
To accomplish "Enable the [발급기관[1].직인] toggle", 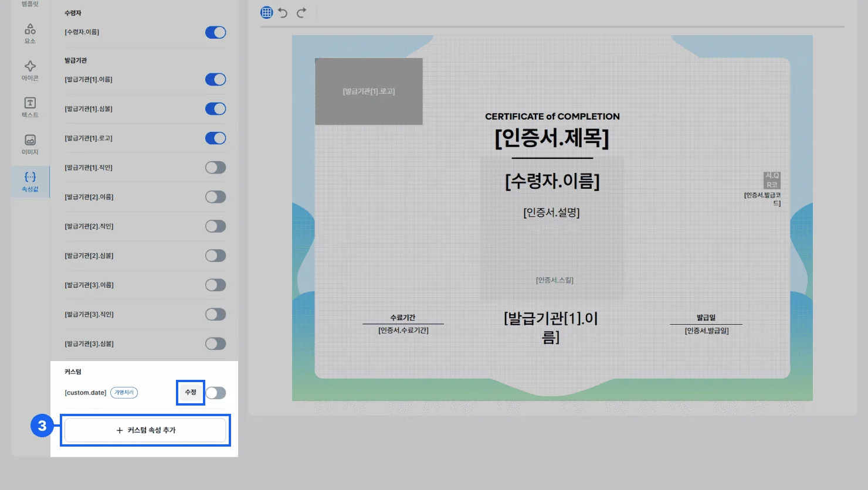I will (x=215, y=168).
